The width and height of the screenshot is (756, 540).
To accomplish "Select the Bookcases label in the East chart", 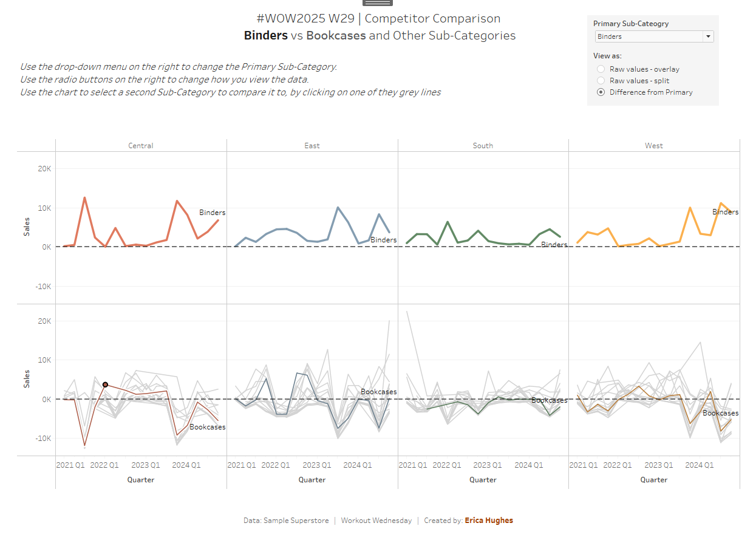I will click(378, 392).
